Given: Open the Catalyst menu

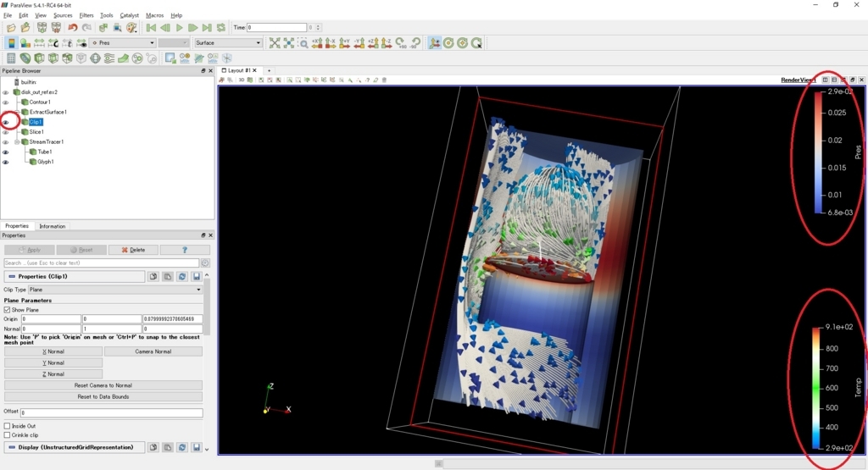Looking at the screenshot, I should 130,15.
